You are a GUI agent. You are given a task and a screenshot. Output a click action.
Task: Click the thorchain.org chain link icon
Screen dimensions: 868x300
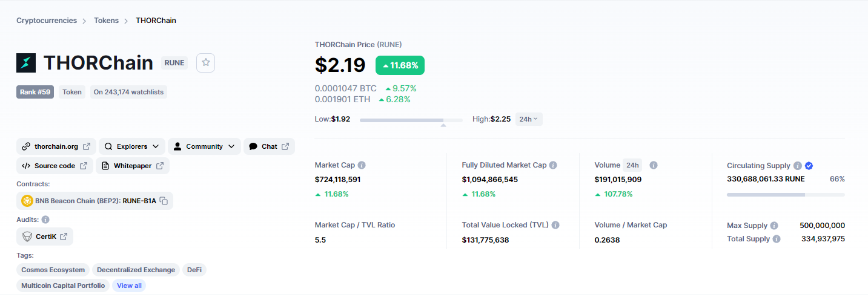[x=26, y=146]
